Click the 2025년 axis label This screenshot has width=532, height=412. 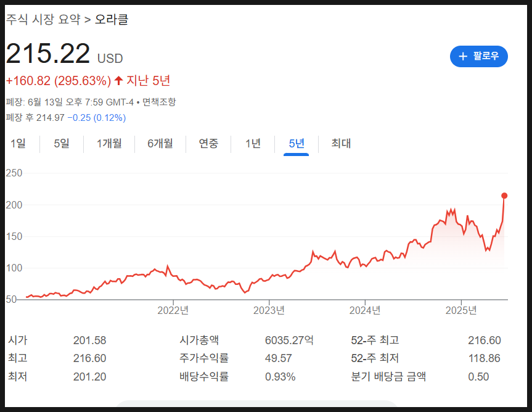(x=461, y=310)
